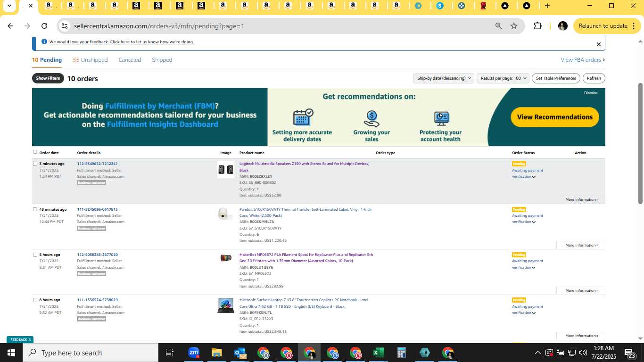Expand payment verification status for Panduit order
This screenshot has width=644, height=362.
528,219
